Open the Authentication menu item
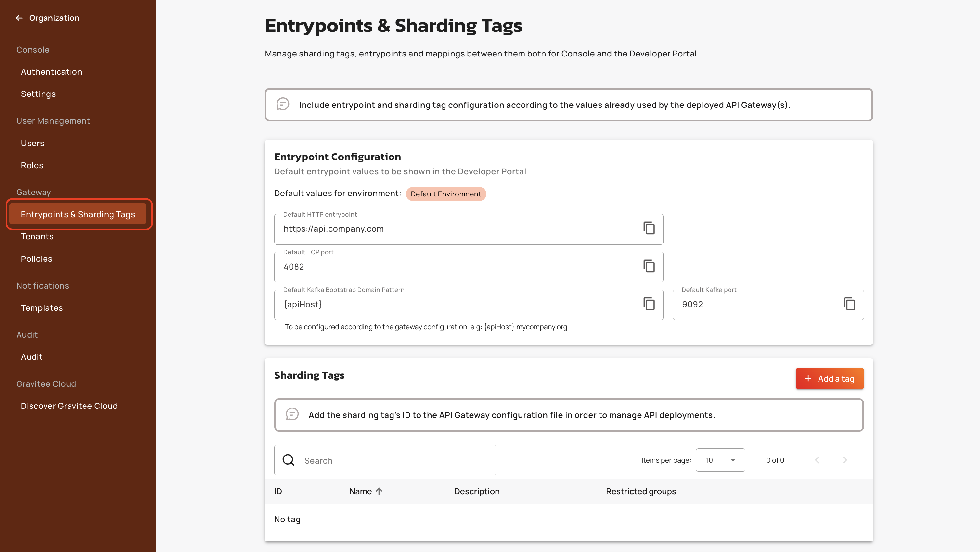 point(51,72)
